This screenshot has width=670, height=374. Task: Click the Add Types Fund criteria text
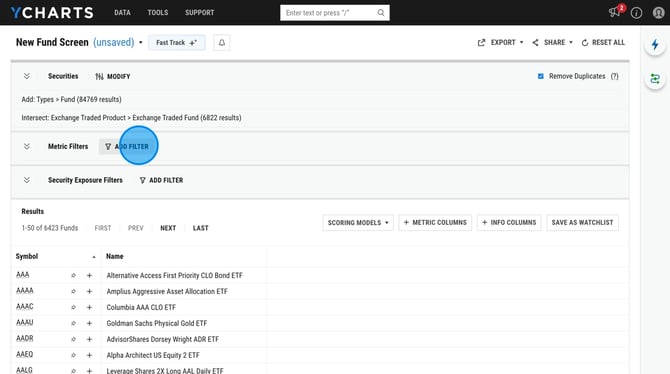coord(71,99)
